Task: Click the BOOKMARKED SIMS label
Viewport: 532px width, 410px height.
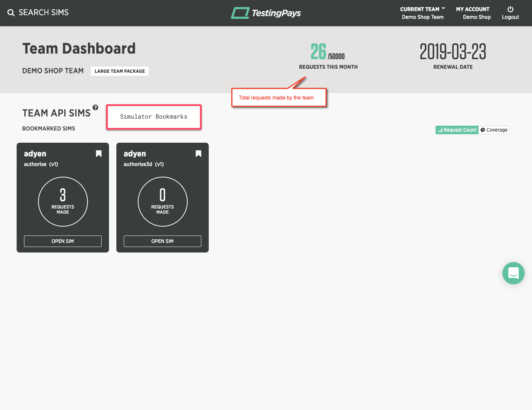Action: click(x=49, y=128)
